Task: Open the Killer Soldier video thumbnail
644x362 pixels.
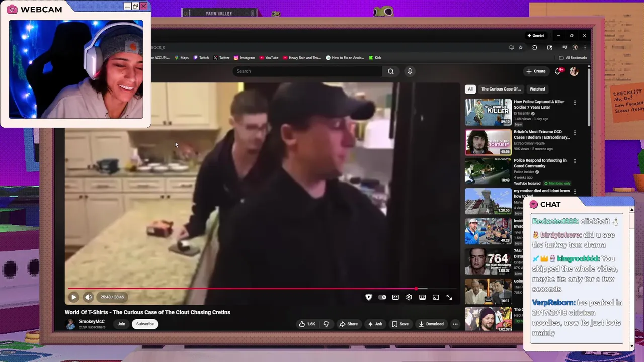Action: tap(488, 112)
